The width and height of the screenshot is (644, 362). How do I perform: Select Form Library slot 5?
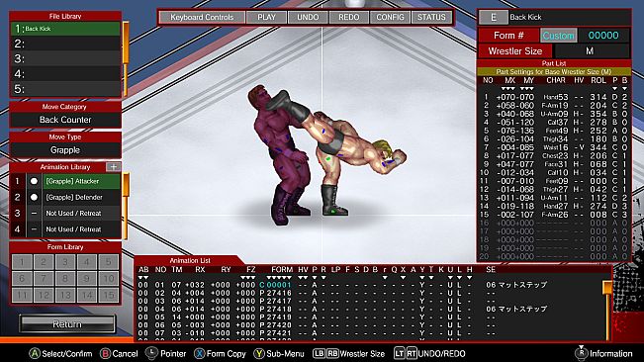pyautogui.click(x=109, y=262)
